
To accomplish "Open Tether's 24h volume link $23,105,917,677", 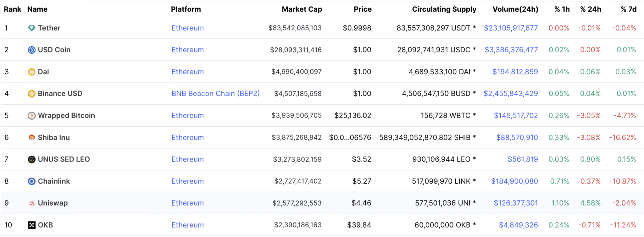I will coord(511,28).
